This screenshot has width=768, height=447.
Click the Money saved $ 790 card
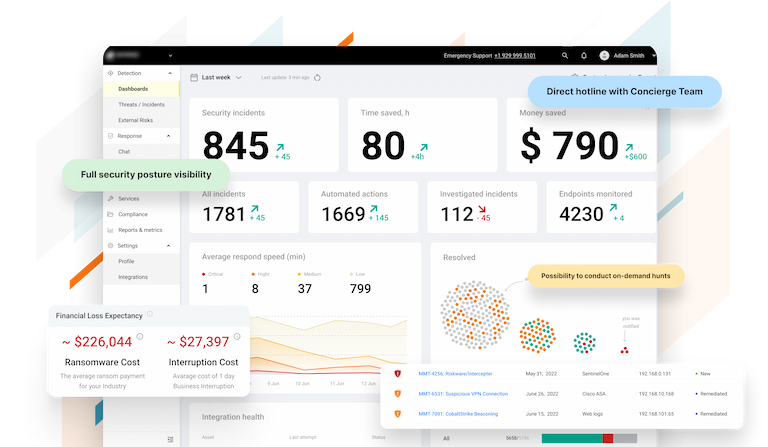[581, 135]
